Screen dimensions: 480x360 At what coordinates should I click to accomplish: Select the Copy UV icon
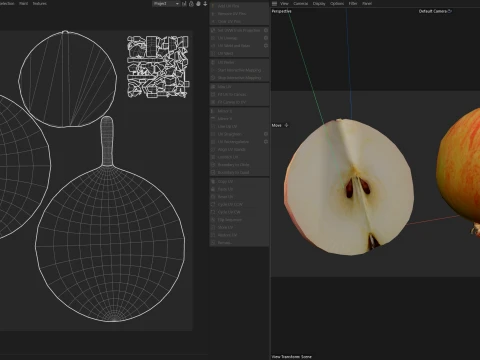(x=213, y=181)
